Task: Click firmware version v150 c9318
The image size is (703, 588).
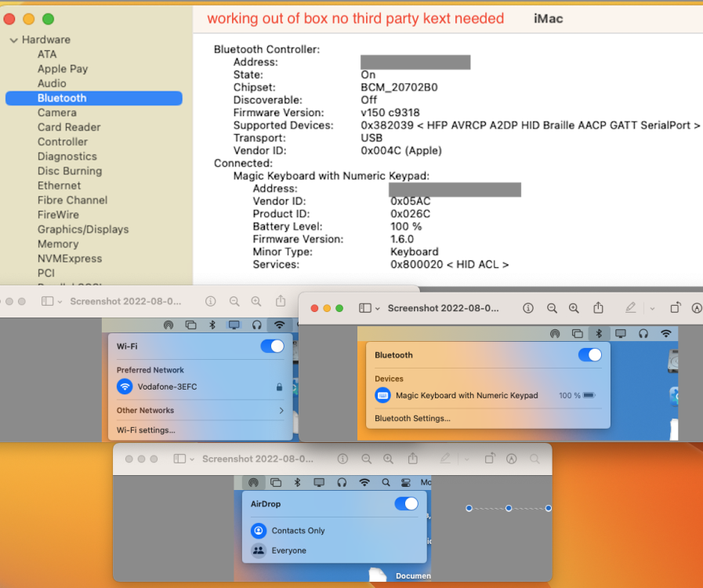Action: point(390,113)
